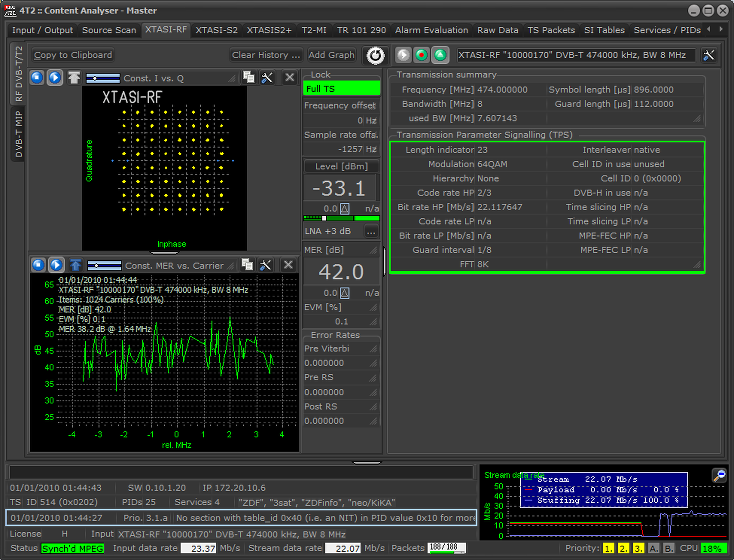Click the green record button
Screen dimensions: 734x560
[x=421, y=55]
